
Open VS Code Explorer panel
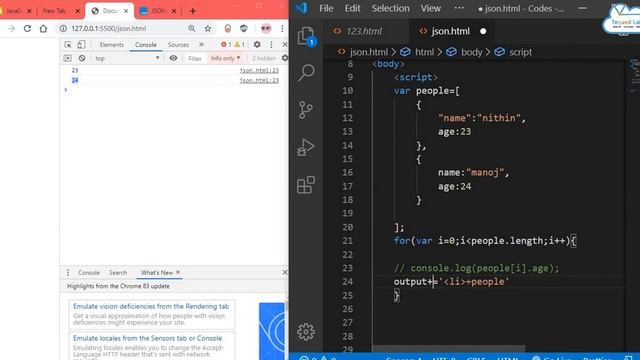306,36
